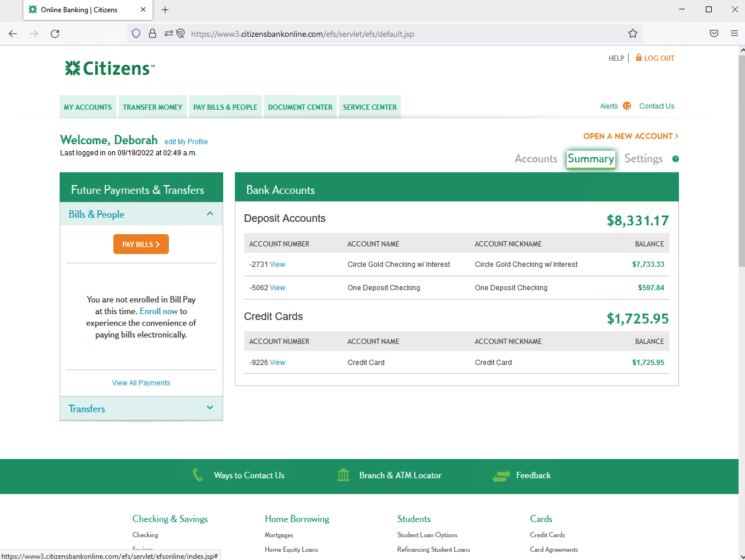Click Open a New Account link

(x=631, y=136)
